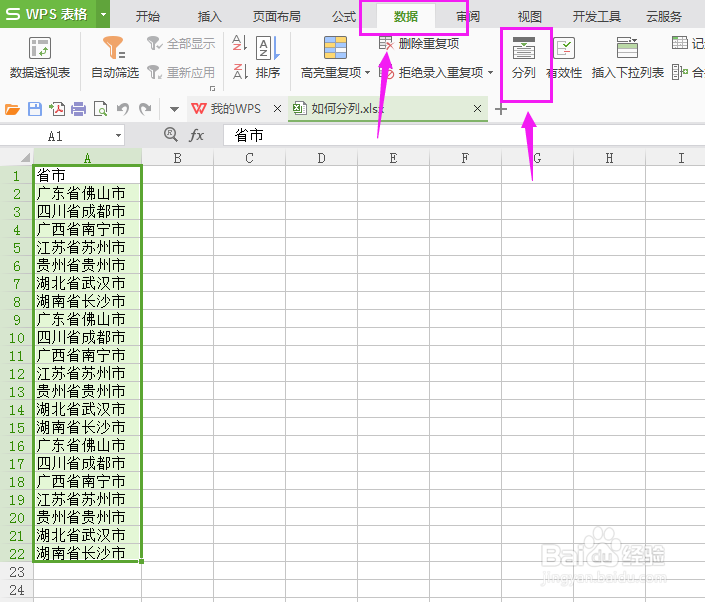Open the WPS 表格 application menu dropdown
The height and width of the screenshot is (602, 705).
[103, 14]
